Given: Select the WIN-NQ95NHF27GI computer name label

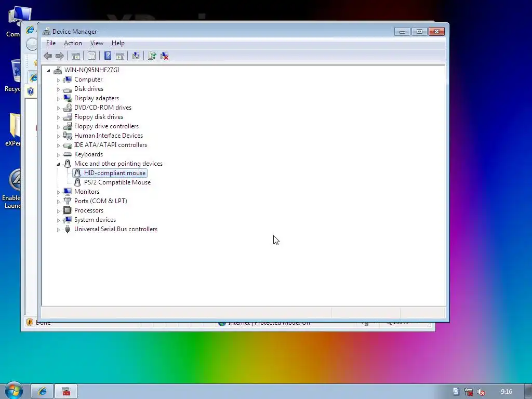Looking at the screenshot, I should click(91, 70).
